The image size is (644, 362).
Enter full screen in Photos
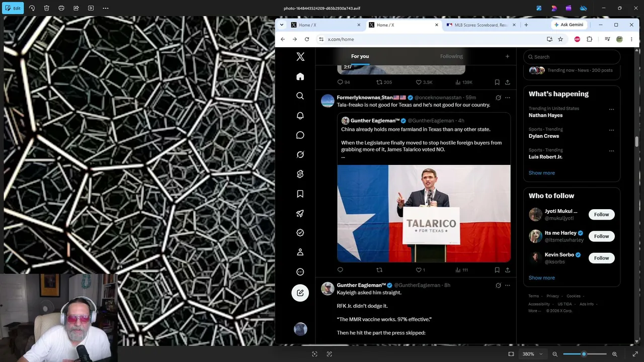click(x=635, y=354)
